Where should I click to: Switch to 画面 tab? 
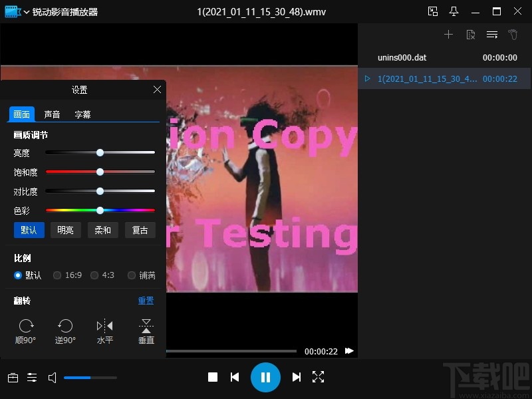21,114
